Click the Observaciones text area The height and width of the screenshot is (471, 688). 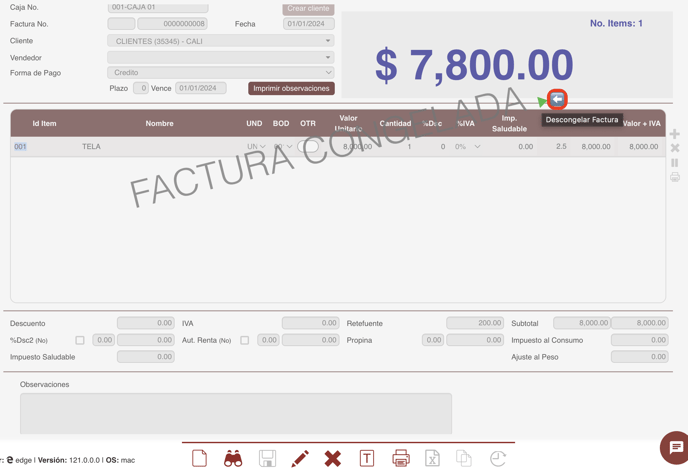tap(236, 413)
